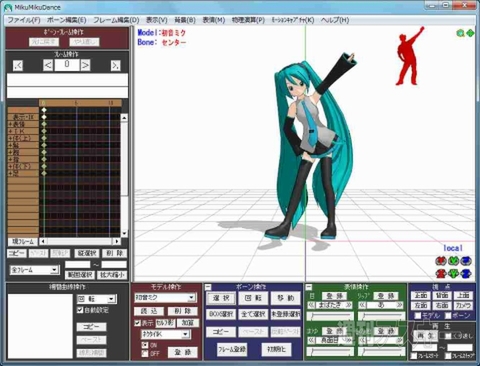This screenshot has width=480, height=366.
Task: Click the timeline horizontal scroll right arrow
Action: click(117, 241)
